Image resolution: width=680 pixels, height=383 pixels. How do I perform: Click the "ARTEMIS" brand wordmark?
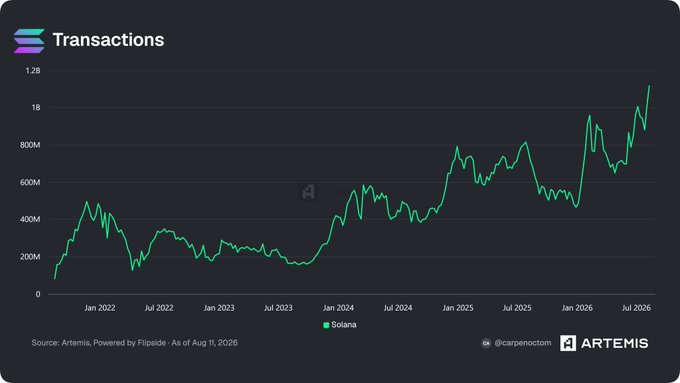coord(615,343)
